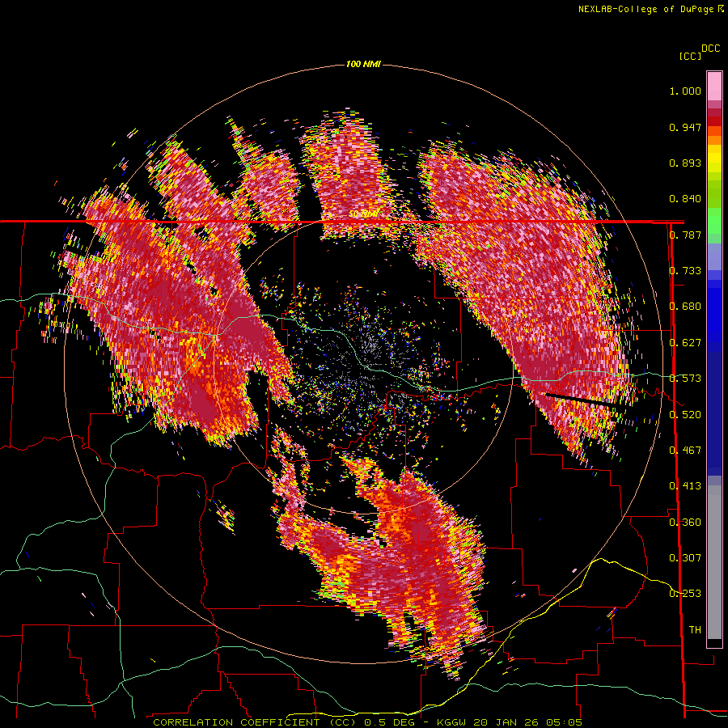Click the gray lower segment of color bar
The height and width of the screenshot is (728, 728).
coord(714,562)
